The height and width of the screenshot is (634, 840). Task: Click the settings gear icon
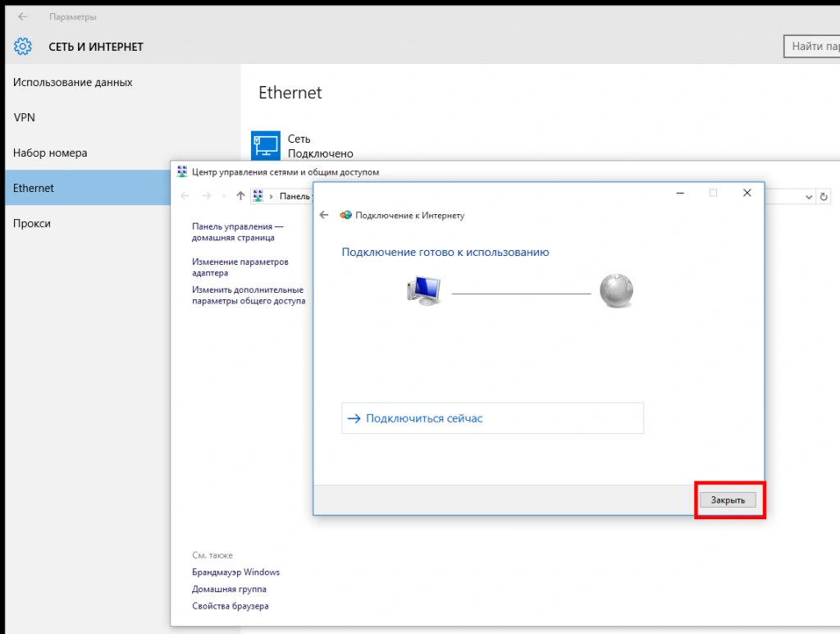(x=23, y=47)
